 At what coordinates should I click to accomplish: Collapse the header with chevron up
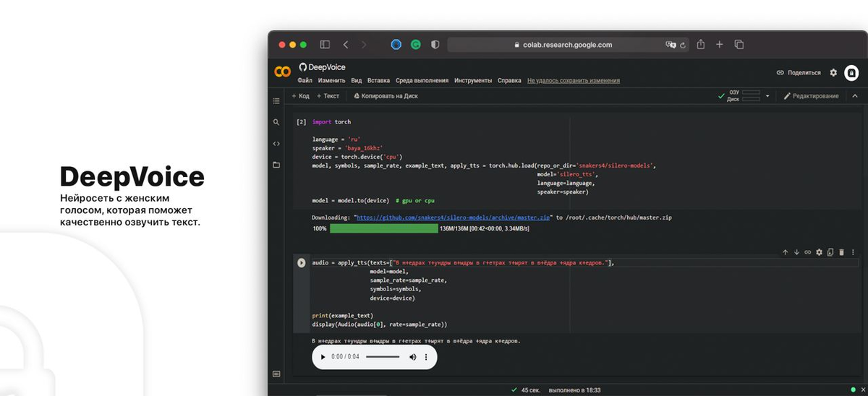click(x=854, y=96)
